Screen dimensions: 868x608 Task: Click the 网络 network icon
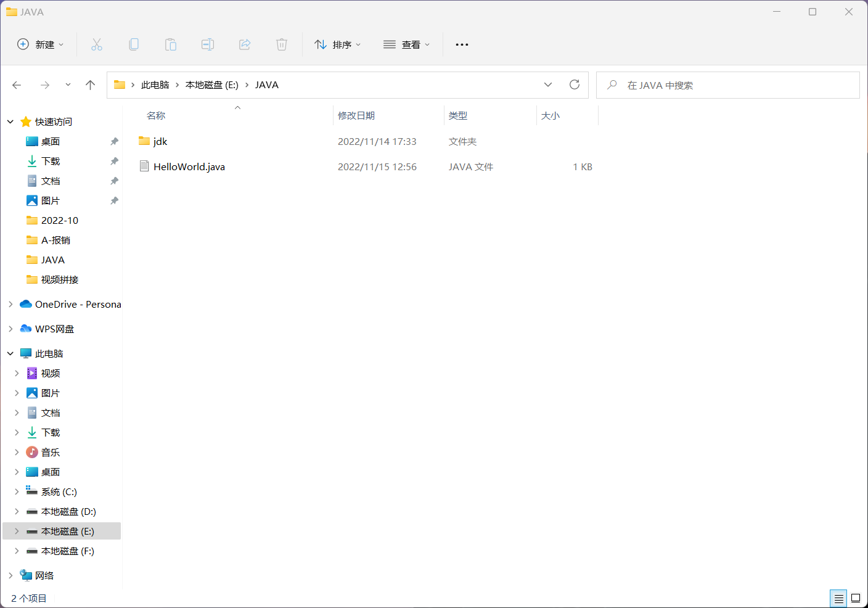pos(26,575)
